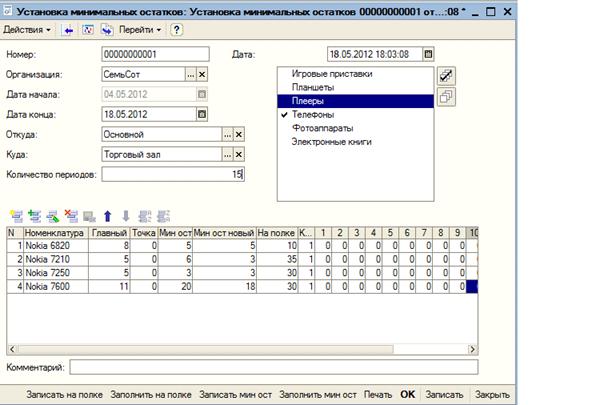This screenshot has height=405, width=600.
Task: Click the check all categories icon
Action: tap(447, 75)
